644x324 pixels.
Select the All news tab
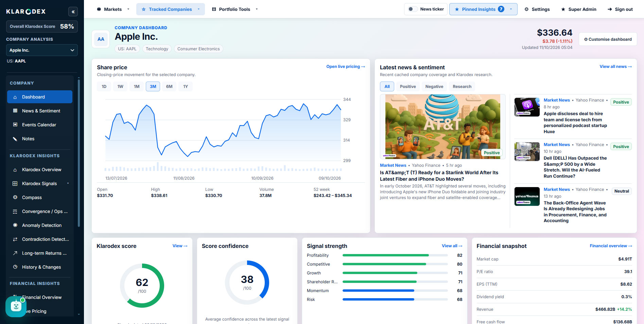[x=387, y=87]
